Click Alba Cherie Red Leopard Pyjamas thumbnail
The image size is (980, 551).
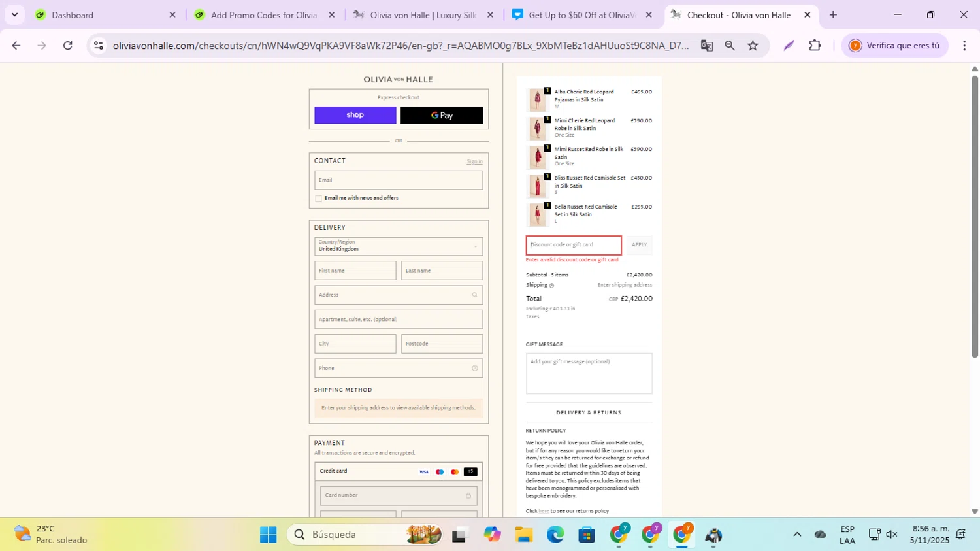pos(537,100)
